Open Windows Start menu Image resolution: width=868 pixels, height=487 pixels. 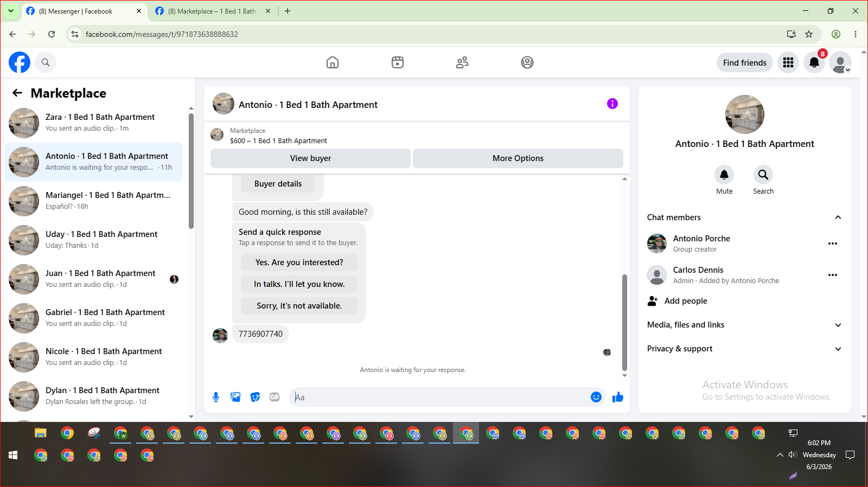click(x=14, y=455)
